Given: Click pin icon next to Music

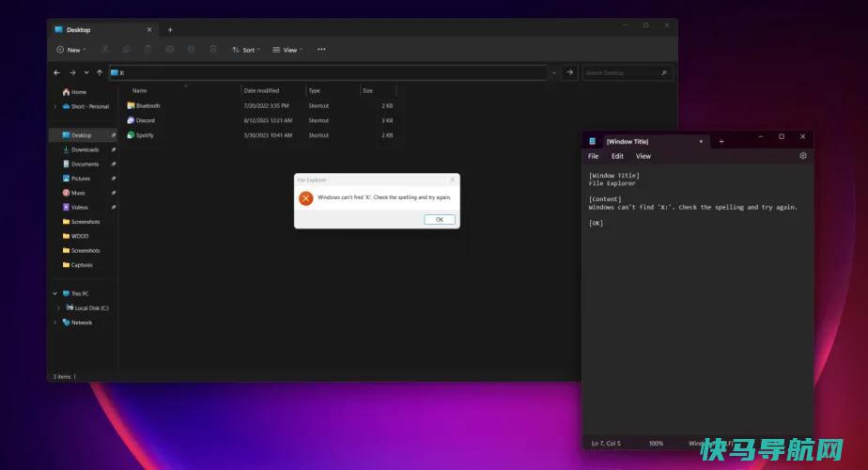Looking at the screenshot, I should [113, 193].
